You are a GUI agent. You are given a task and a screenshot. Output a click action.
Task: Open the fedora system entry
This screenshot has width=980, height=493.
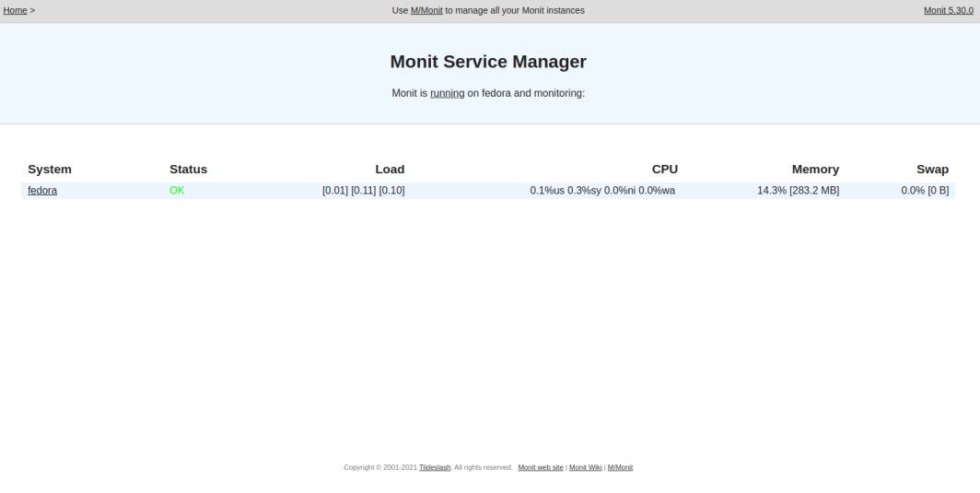(x=42, y=191)
